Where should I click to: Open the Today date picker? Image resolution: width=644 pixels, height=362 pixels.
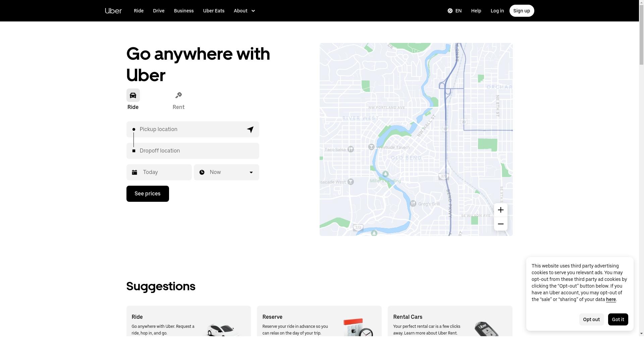coord(159,172)
